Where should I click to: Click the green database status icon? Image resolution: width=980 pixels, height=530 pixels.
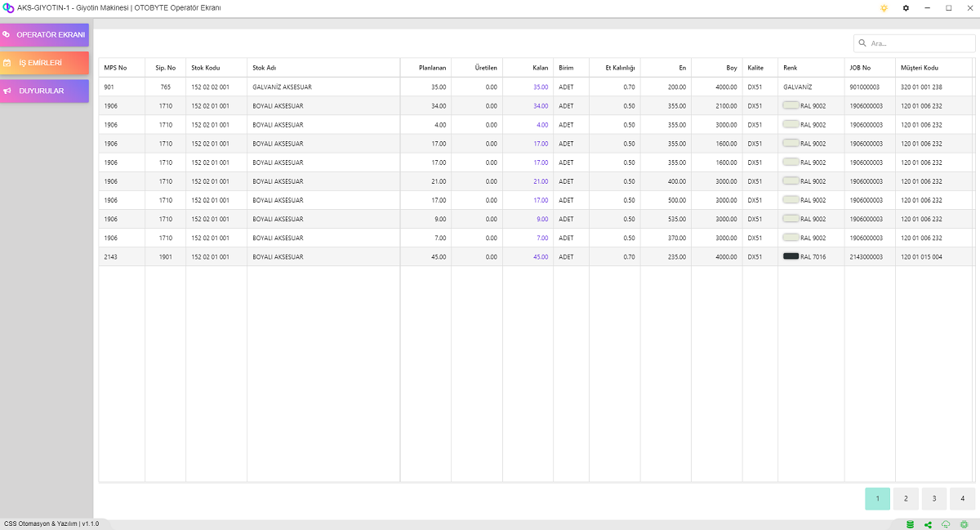(x=910, y=524)
